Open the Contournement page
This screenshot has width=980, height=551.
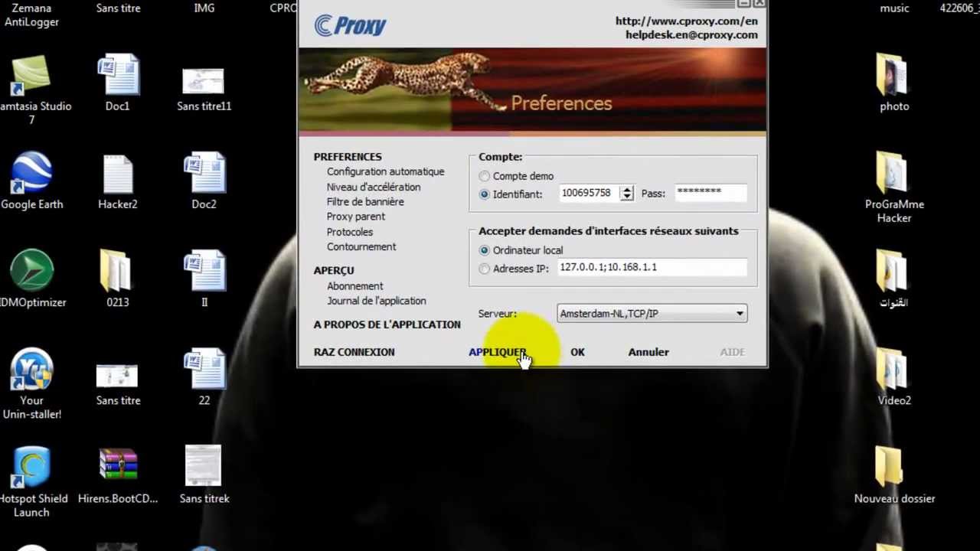pyautogui.click(x=361, y=246)
